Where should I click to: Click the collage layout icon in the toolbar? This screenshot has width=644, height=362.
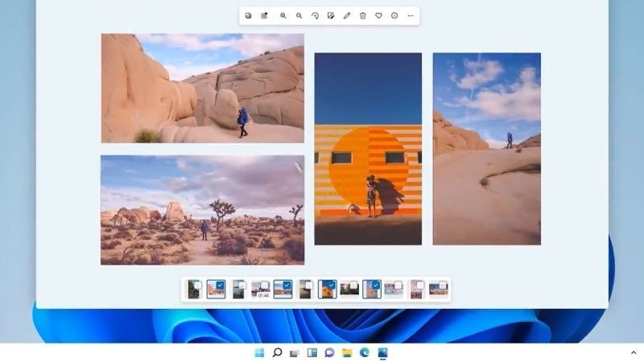pos(264,15)
